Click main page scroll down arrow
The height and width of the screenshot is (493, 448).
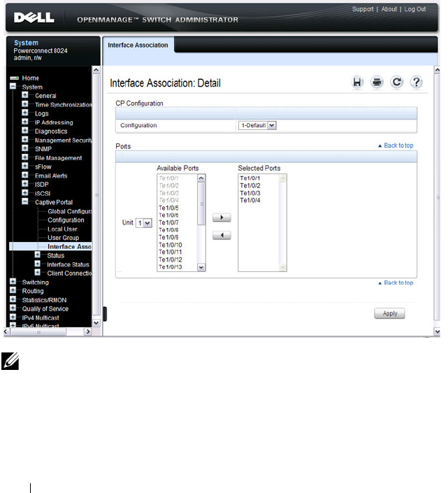click(437, 331)
